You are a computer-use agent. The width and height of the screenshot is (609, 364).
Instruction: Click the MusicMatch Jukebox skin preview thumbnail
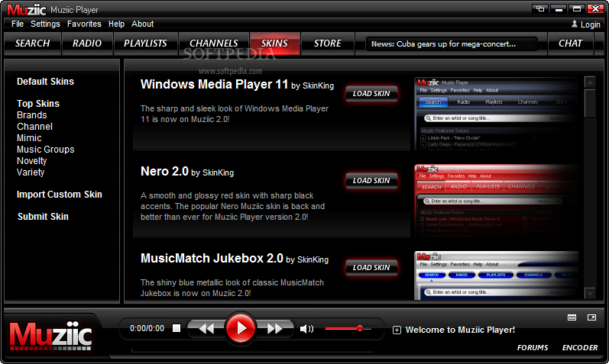pos(497,275)
